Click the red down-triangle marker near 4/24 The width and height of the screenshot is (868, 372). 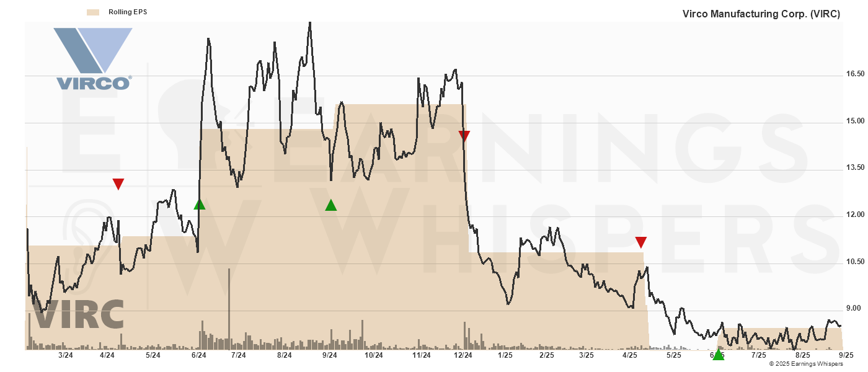[x=118, y=184]
